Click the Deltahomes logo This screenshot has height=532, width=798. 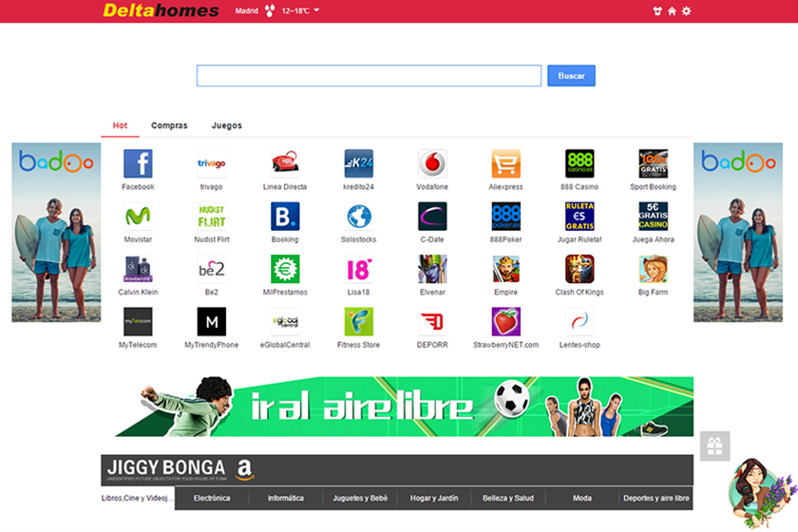[x=161, y=11]
